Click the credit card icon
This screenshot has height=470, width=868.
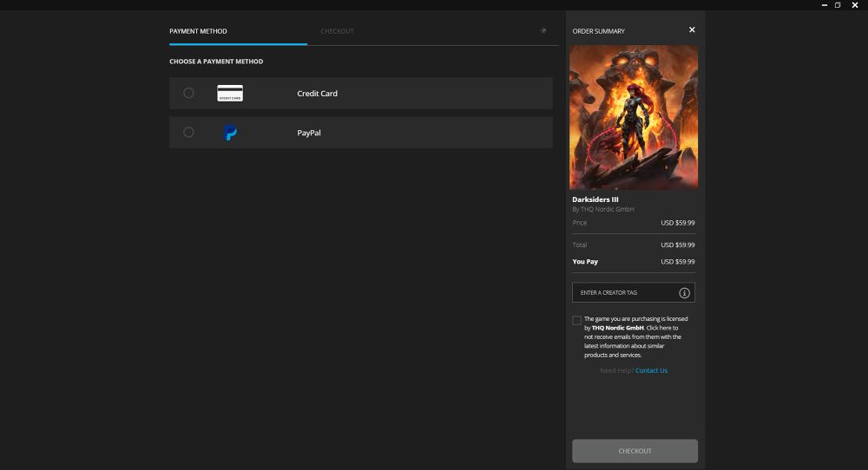230,94
